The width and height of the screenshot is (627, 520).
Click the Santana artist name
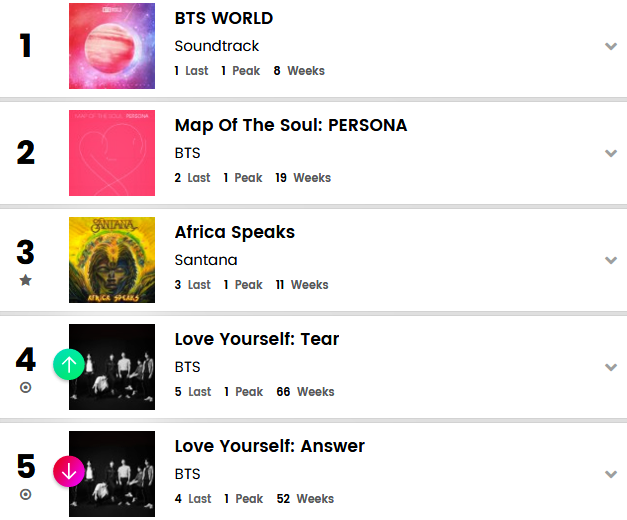coord(205,259)
